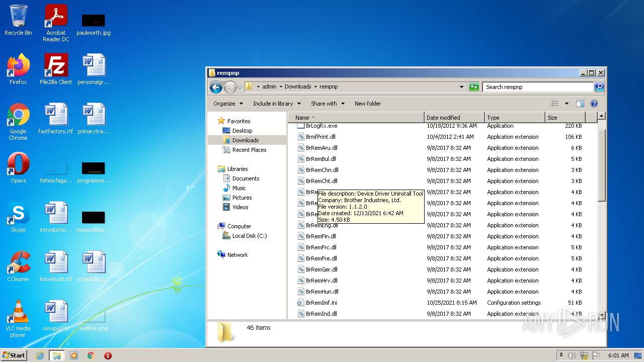Click Opera icon in taskbar
Image resolution: width=644 pixels, height=362 pixels.
(x=108, y=355)
